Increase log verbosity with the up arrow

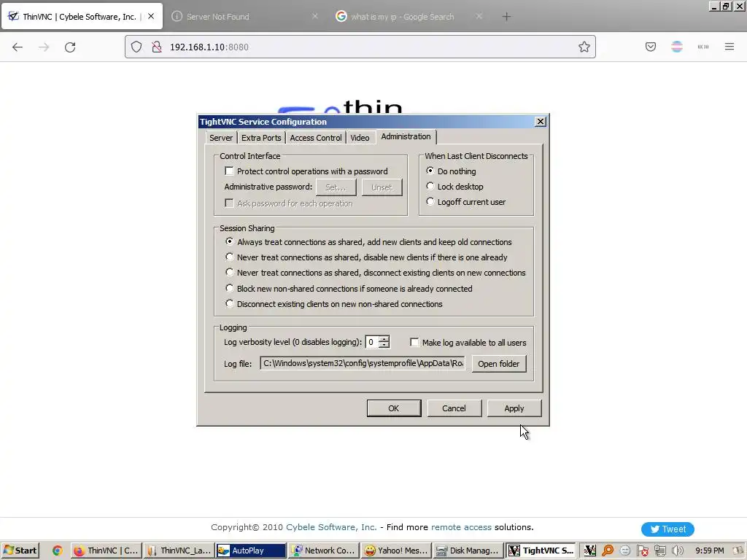384,338
